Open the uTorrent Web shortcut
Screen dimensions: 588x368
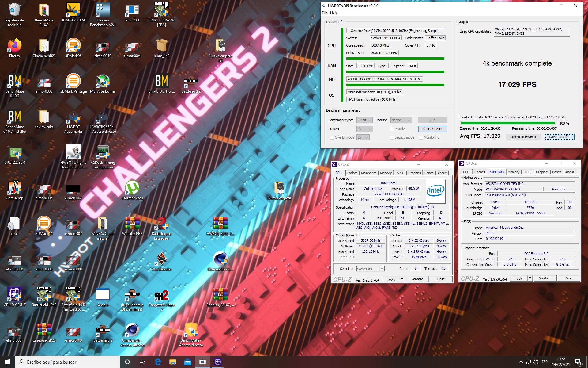(x=132, y=190)
